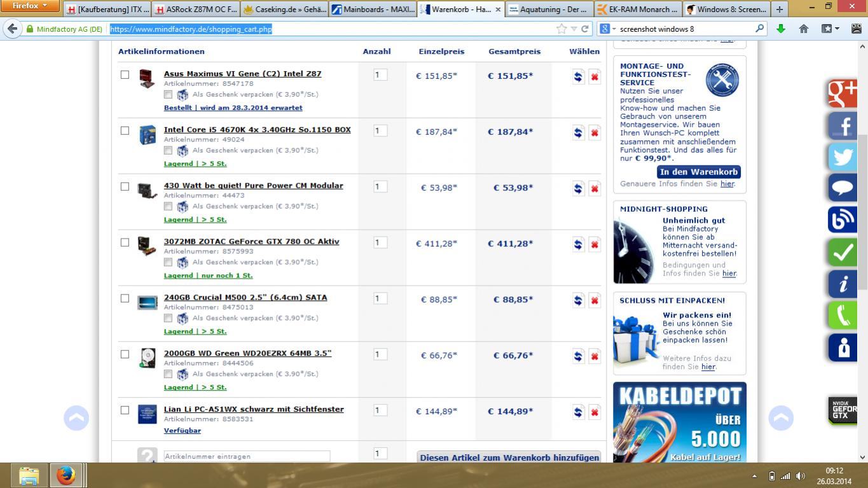The height and width of the screenshot is (488, 868).
Task: Select checkbox for Intel Core i5 4670K
Action: [125, 130]
